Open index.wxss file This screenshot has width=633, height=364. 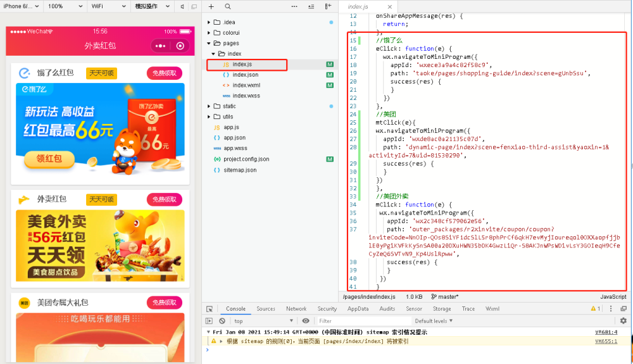pos(246,96)
